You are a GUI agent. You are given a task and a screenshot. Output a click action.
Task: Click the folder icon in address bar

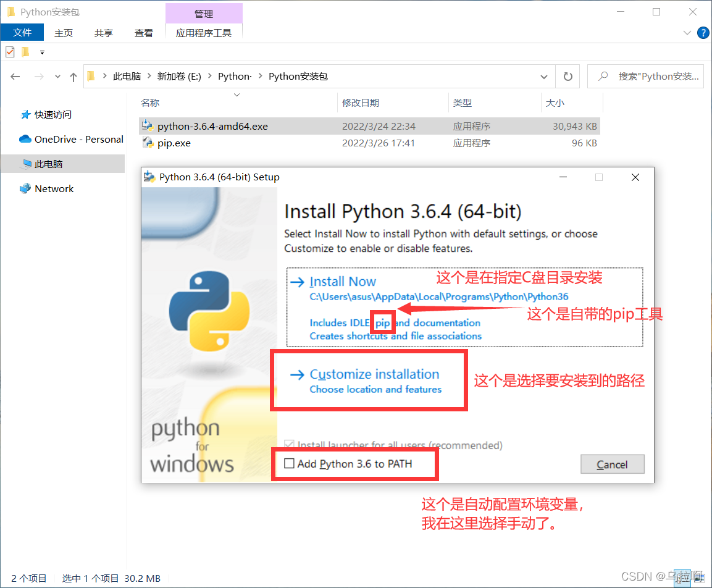[x=91, y=76]
